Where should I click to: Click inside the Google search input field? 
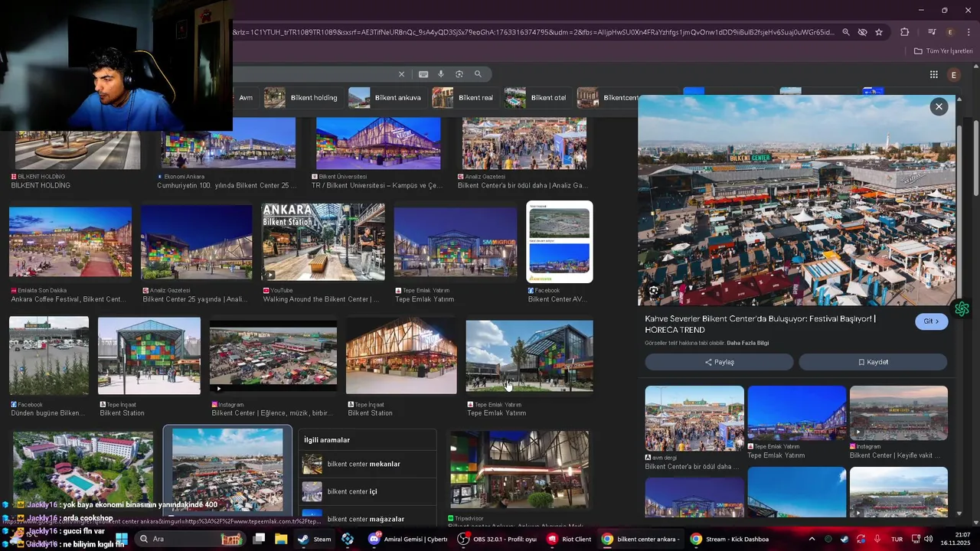click(x=314, y=74)
